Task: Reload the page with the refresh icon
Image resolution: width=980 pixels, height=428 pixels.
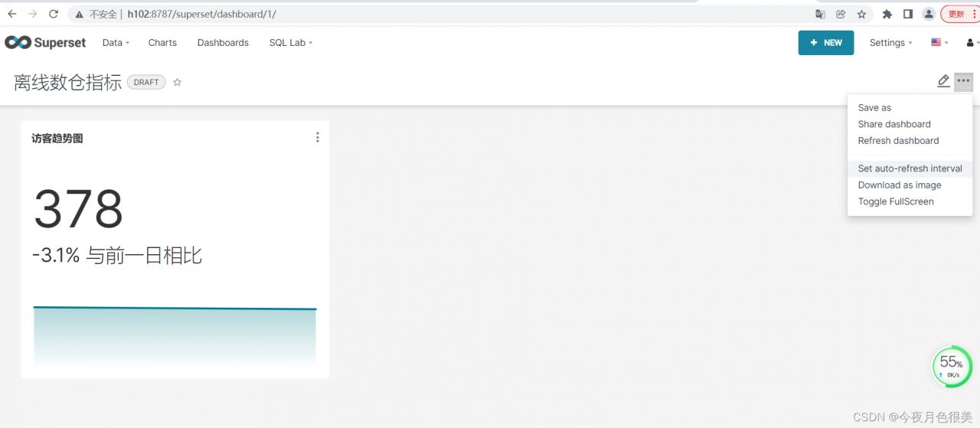Action: point(54,14)
